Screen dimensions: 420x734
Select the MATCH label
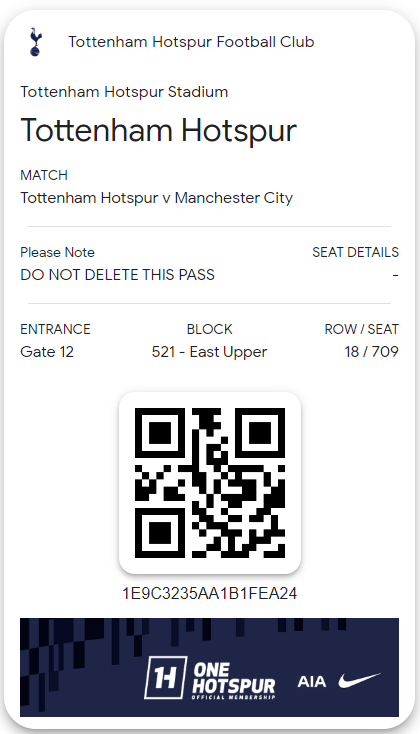coord(44,175)
